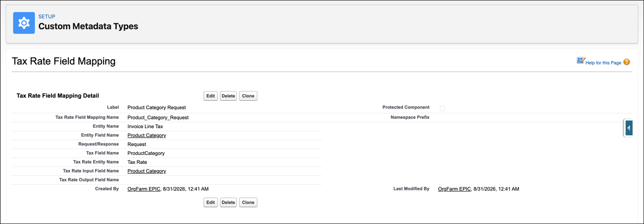
Task: Open the Entity Field Name Product Category link
Action: (x=147, y=136)
